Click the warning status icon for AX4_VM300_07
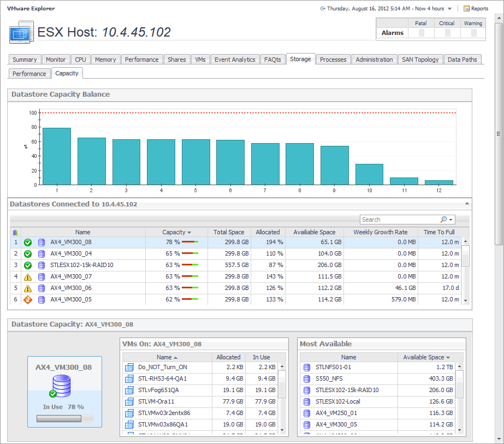504x444 pixels. 28,276
